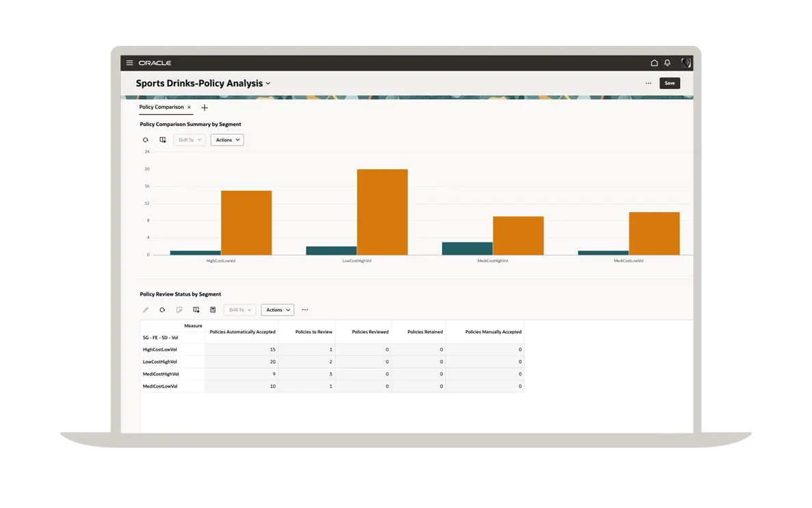
Task: Open the table's Actions dropdown
Action: [277, 310]
